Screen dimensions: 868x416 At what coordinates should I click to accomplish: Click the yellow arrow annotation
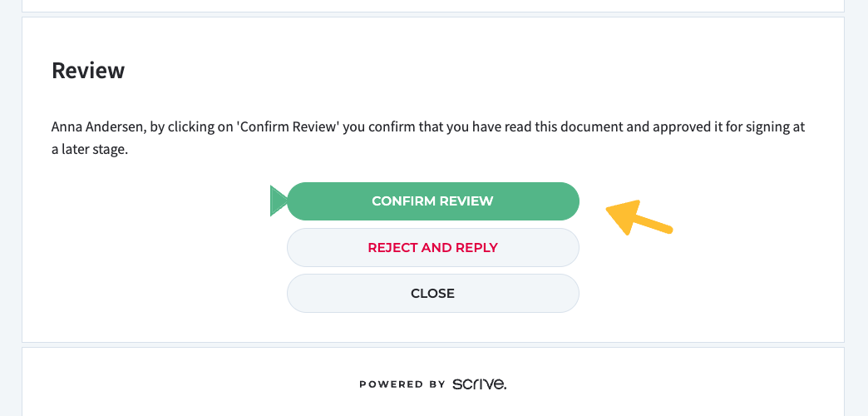pos(638,218)
